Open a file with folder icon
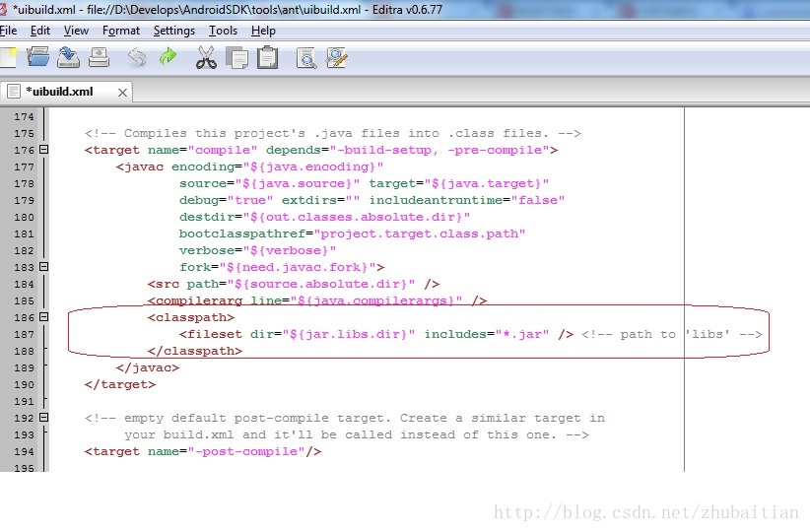Screen dimensions: 810x532 point(38,57)
